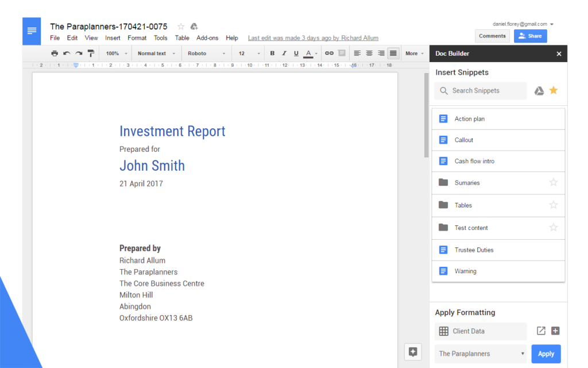Insert a link using the link icon
The width and height of the screenshot is (588, 368).
(x=329, y=53)
